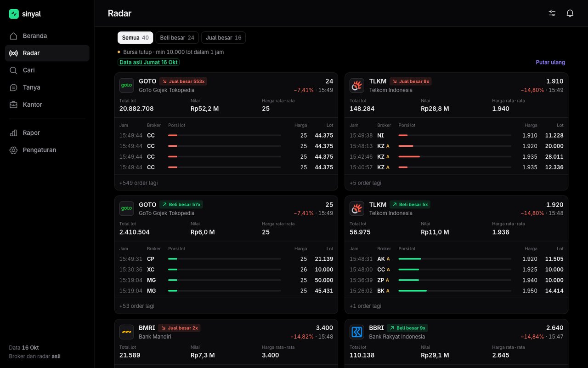Click the Data asli Jumat 16 Okt label

[x=148, y=62]
